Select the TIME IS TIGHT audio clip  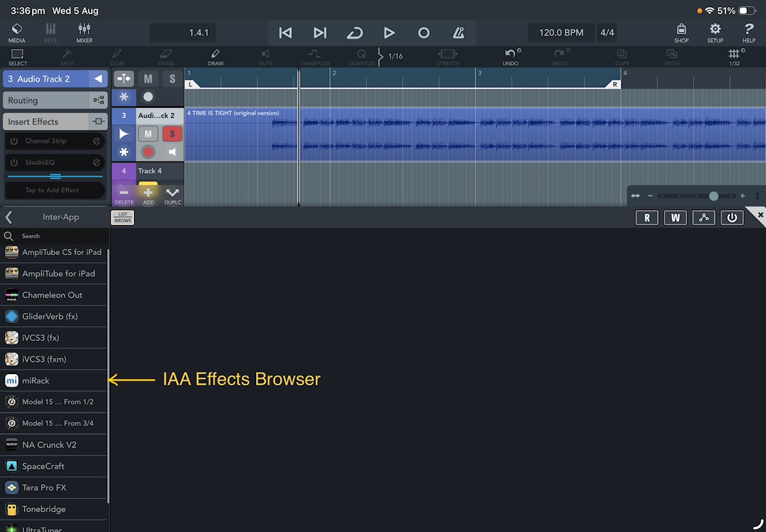point(475,135)
